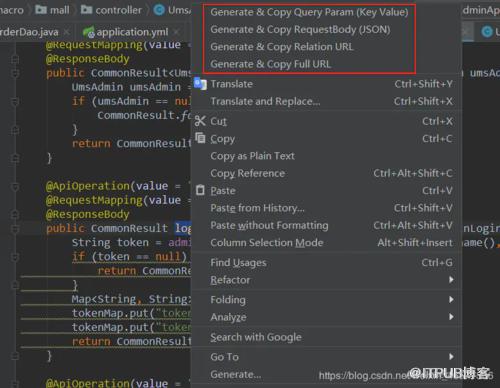Viewport: 500px width, 388px height.
Task: Select Search with Google
Action: pyautogui.click(x=256, y=337)
